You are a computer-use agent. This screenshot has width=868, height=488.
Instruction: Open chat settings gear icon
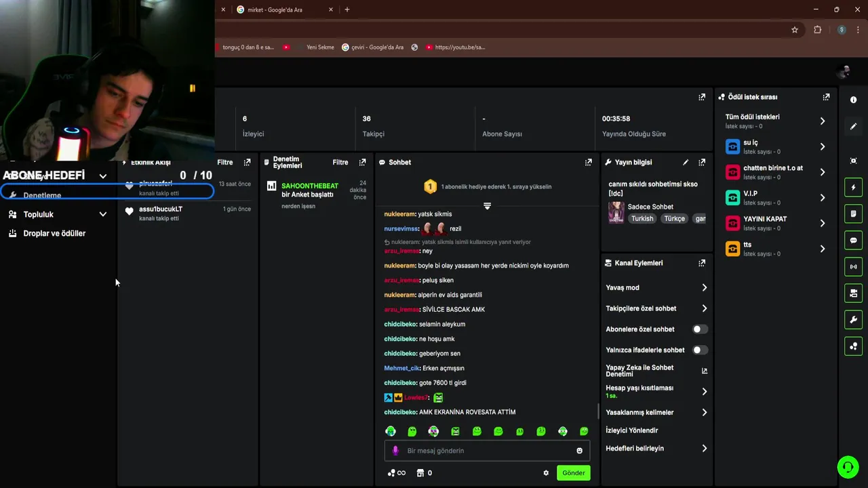[546, 473]
